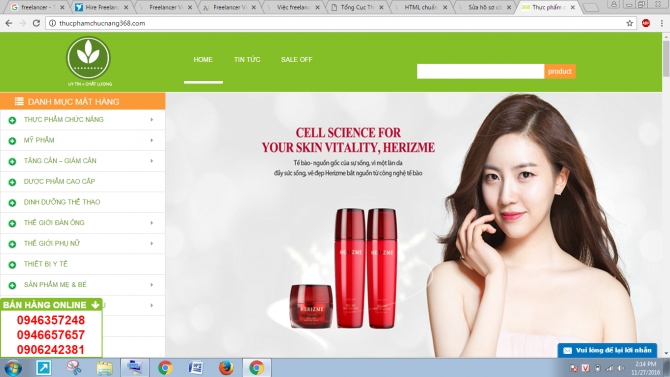
Task: Click the product search input field
Action: pyautogui.click(x=480, y=71)
